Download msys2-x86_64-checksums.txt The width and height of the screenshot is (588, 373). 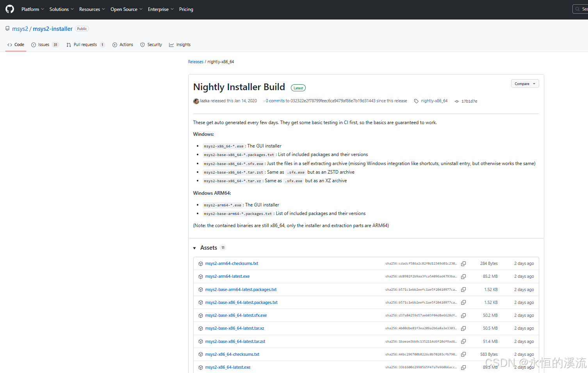232,354
